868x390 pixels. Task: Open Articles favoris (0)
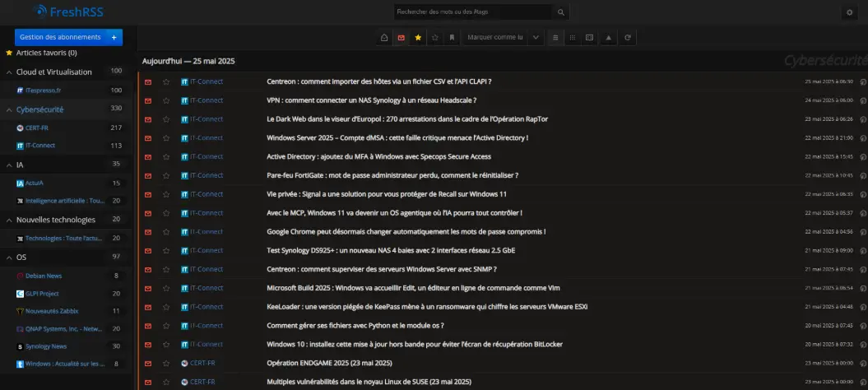(x=47, y=53)
